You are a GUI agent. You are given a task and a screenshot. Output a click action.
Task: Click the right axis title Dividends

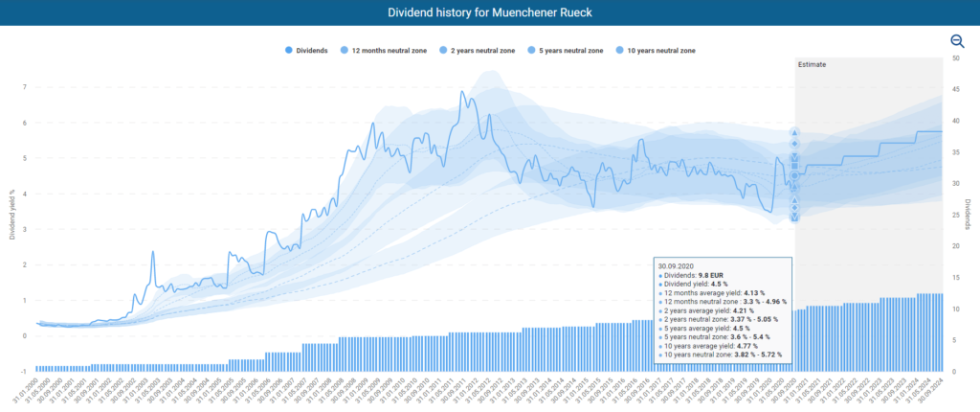(969, 215)
